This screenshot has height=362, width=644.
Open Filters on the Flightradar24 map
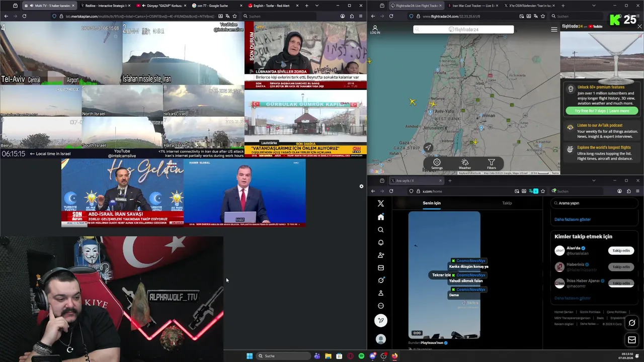(x=492, y=164)
